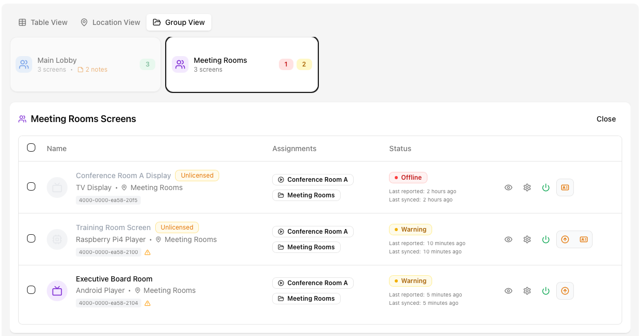Screen dimensions: 644x336
Task: Click warning triangle beside Executive Board Room ID
Action: 147,303
